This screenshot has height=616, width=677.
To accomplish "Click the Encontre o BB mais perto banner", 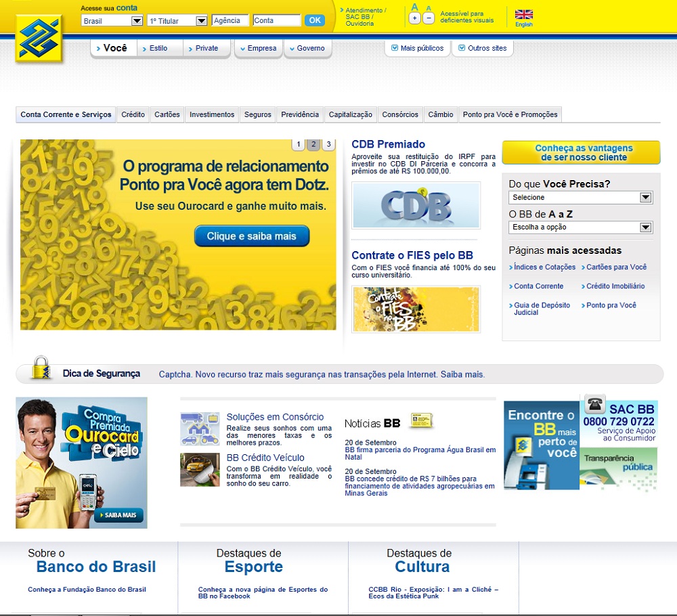I will (542, 445).
